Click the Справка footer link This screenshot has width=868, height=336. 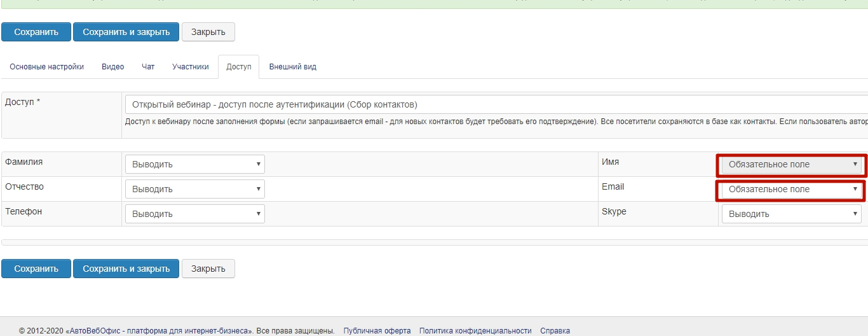(x=555, y=331)
